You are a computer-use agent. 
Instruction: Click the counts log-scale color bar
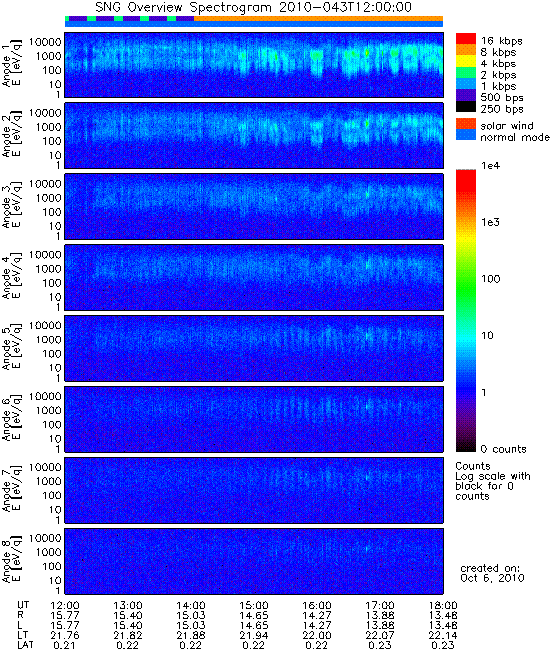(x=466, y=311)
